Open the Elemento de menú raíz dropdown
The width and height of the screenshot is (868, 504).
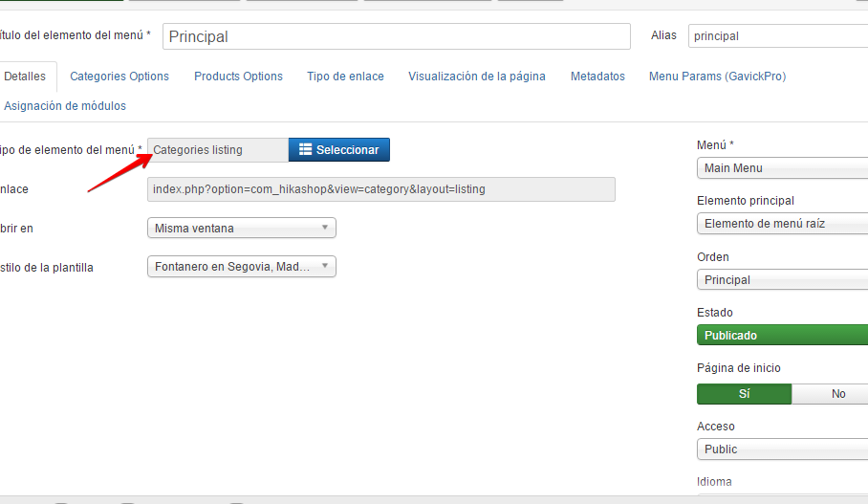[782, 224]
